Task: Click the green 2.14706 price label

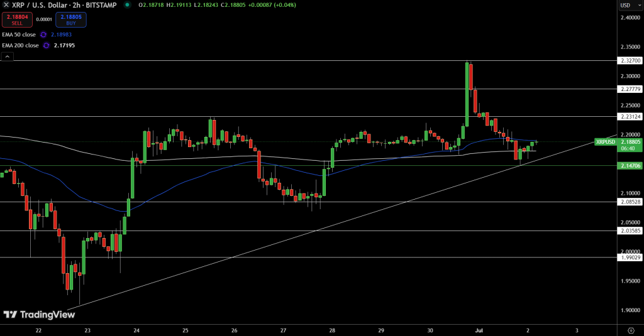Action: click(630, 166)
